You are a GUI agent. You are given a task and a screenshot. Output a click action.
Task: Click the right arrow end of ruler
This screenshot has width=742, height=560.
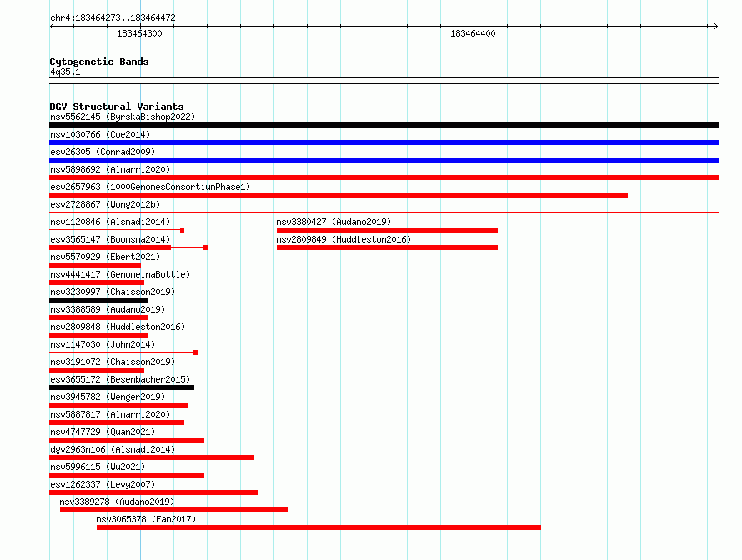(x=715, y=26)
